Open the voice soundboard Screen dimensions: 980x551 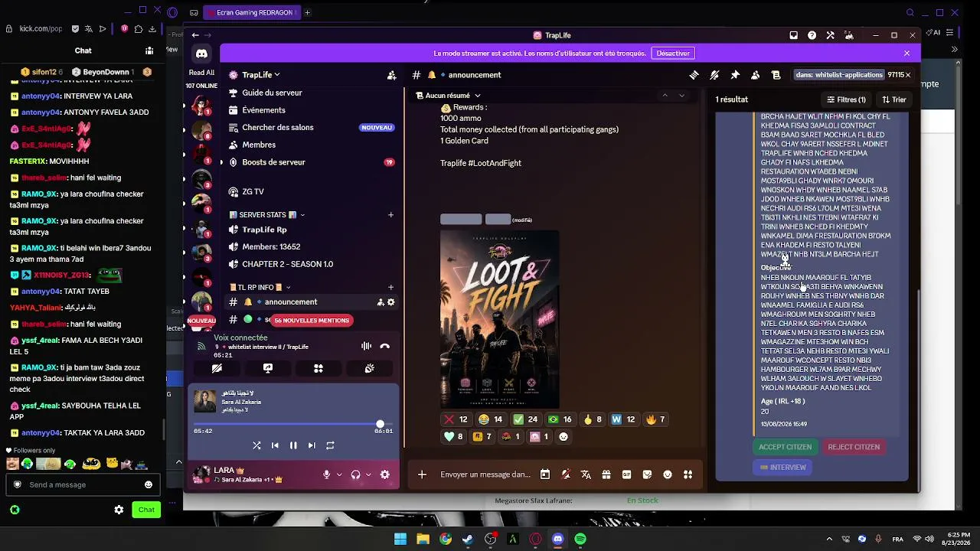click(x=369, y=369)
